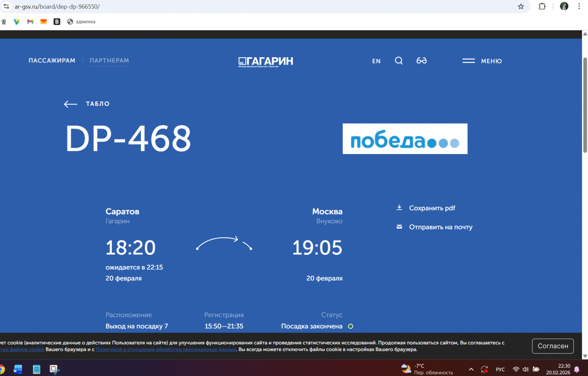Go back to ТАБЛО flight board
Image resolution: width=588 pixels, height=376 pixels.
coord(87,104)
